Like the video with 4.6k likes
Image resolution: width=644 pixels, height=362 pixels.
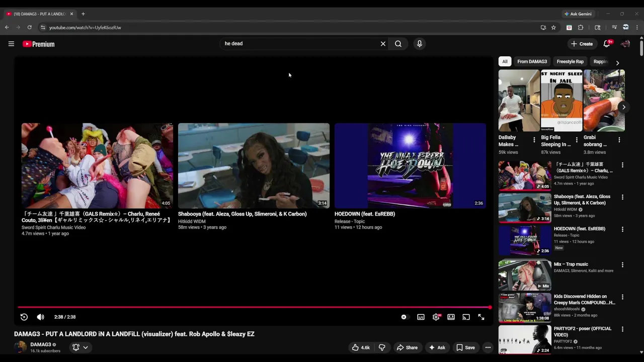(x=361, y=347)
